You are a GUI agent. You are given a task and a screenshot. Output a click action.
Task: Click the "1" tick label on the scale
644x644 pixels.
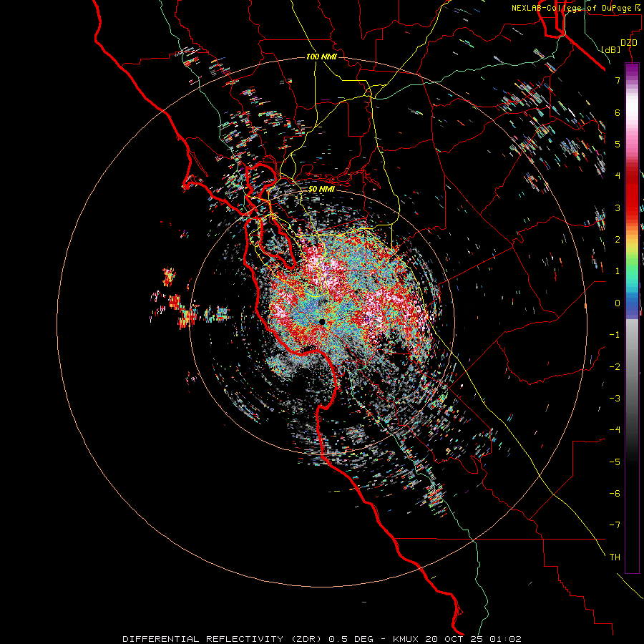point(618,271)
